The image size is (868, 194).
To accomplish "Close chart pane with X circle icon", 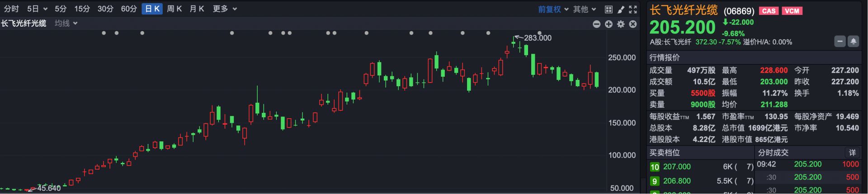I will [x=633, y=24].
